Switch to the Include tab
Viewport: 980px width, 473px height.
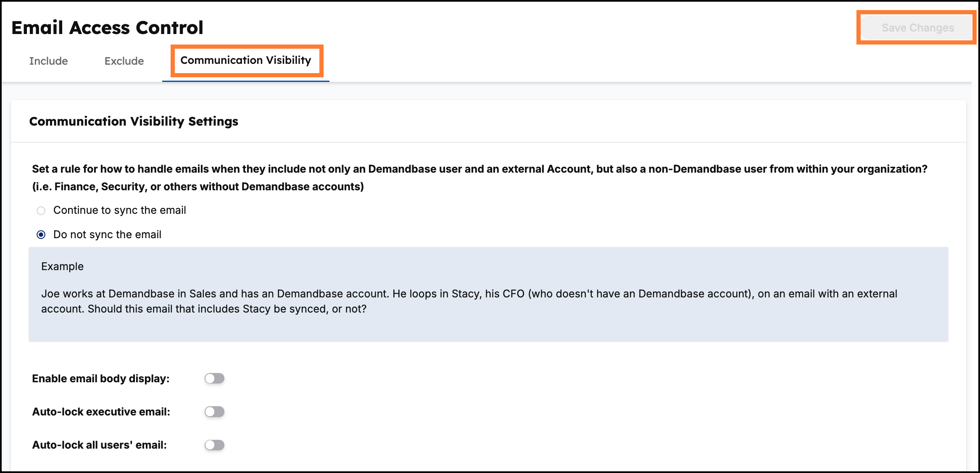[x=48, y=61]
